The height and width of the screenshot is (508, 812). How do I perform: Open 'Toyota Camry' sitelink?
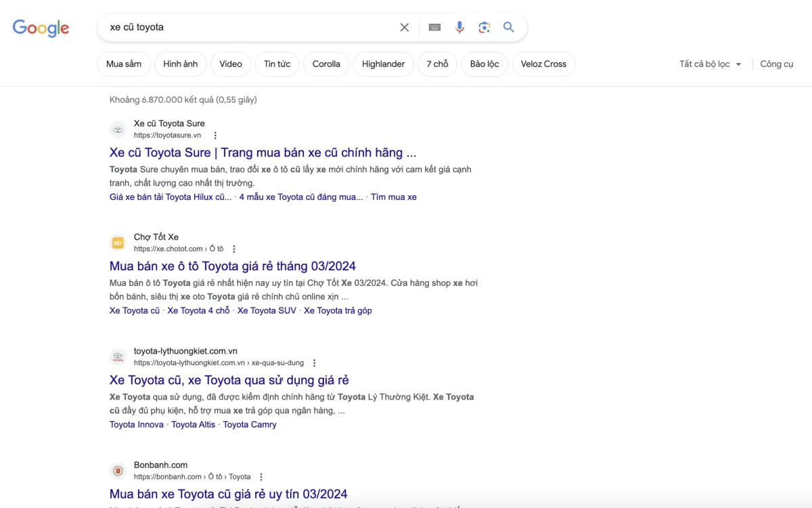click(x=250, y=425)
